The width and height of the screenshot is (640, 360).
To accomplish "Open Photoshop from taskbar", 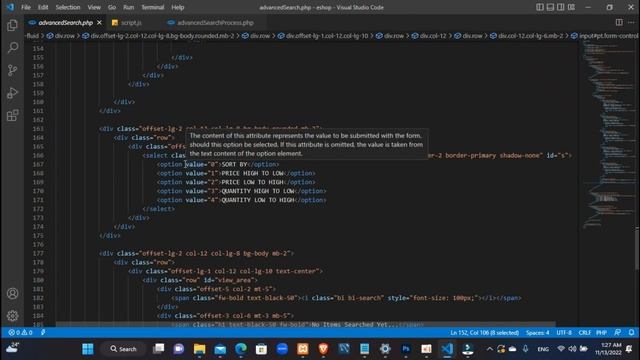I will (x=405, y=349).
